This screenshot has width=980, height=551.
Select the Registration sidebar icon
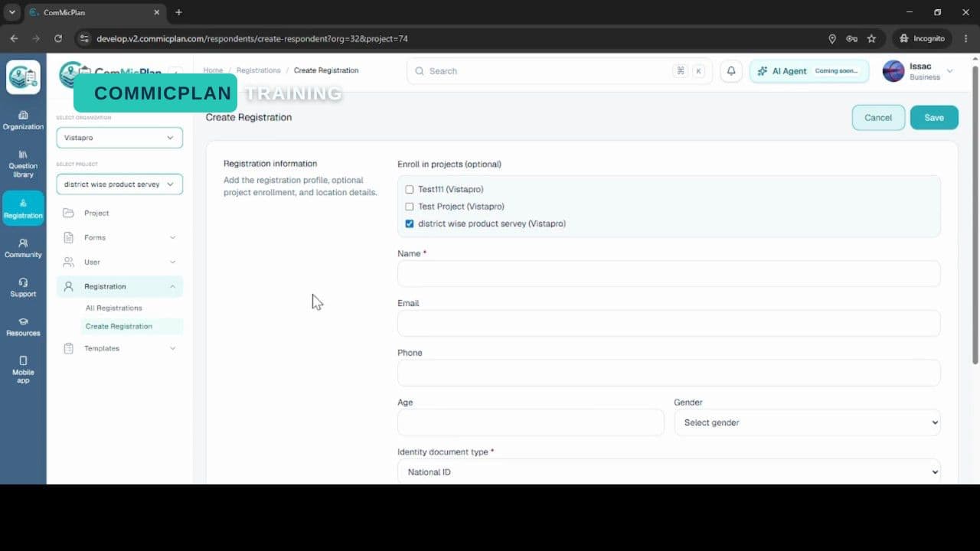pyautogui.click(x=23, y=208)
